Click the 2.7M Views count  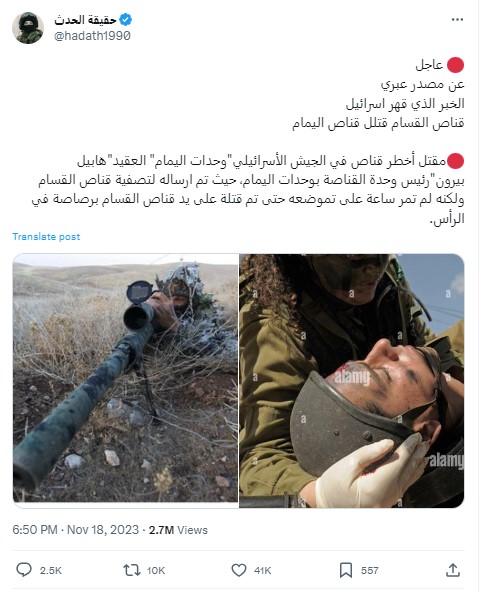[178, 530]
